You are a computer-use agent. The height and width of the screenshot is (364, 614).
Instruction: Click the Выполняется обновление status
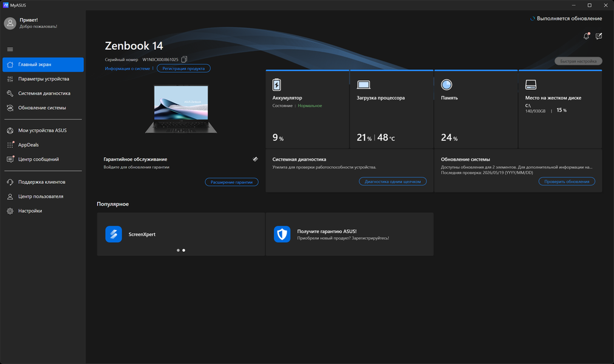coord(566,18)
